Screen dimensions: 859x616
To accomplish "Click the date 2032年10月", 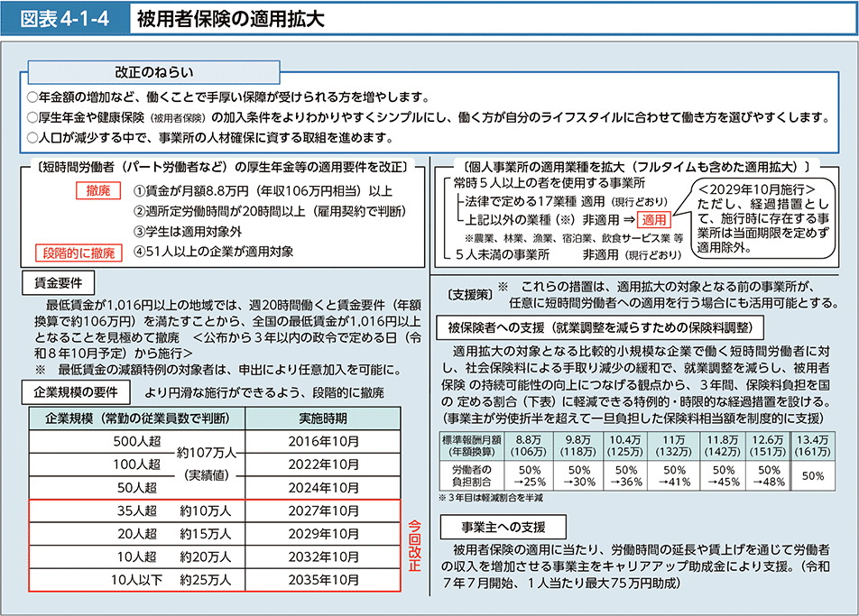I will click(x=323, y=556).
